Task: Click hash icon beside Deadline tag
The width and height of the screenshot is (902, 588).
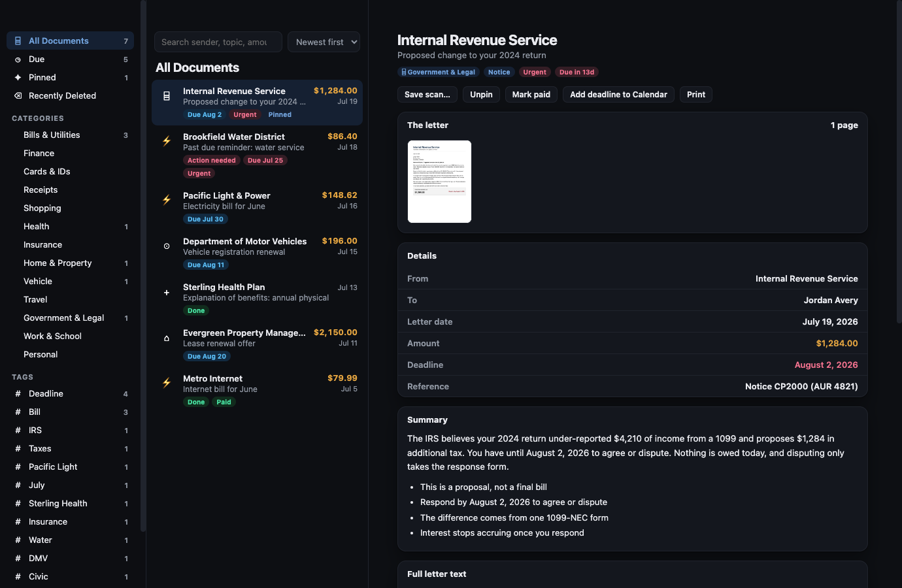Action: pyautogui.click(x=18, y=393)
